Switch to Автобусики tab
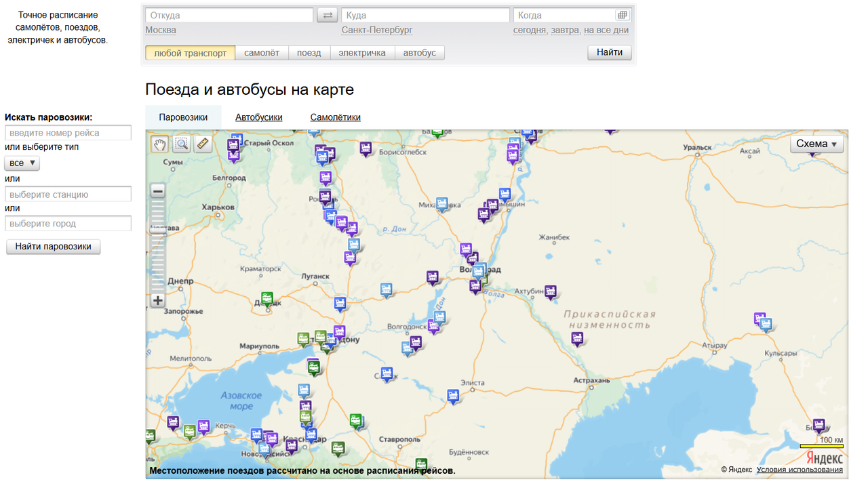868x490 pixels. coord(259,117)
